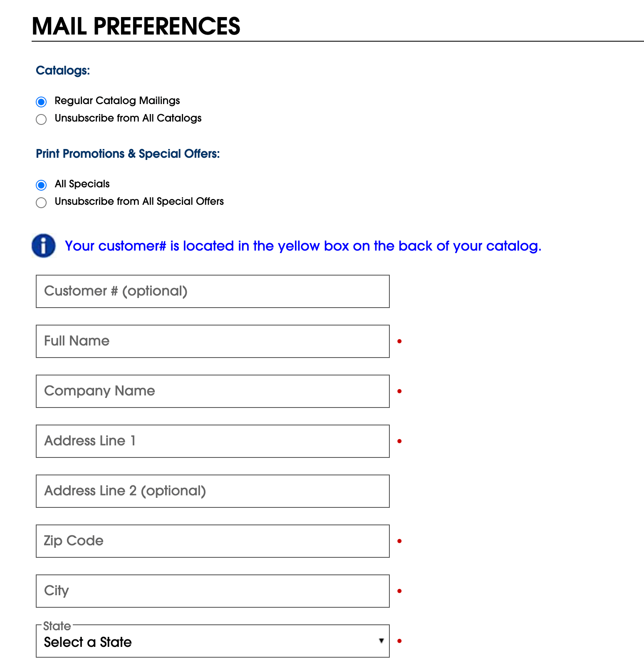Click the blue info icon

click(x=44, y=246)
